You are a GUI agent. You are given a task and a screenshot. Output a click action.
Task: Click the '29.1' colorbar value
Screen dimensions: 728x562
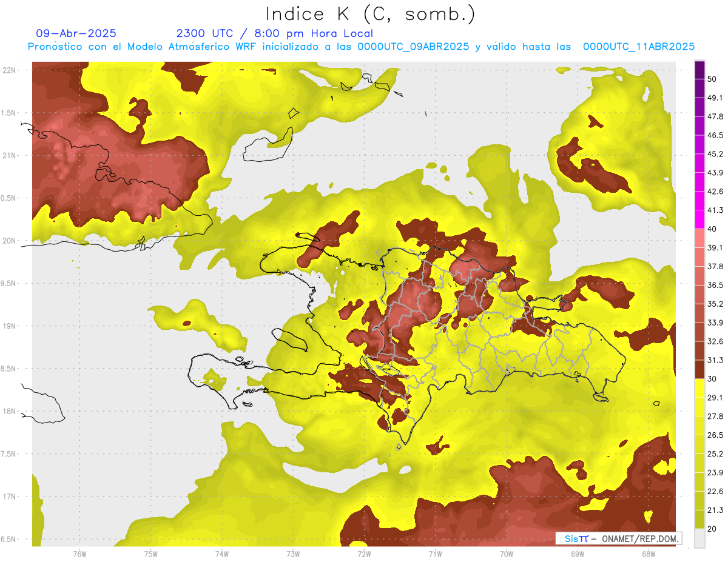tap(715, 398)
